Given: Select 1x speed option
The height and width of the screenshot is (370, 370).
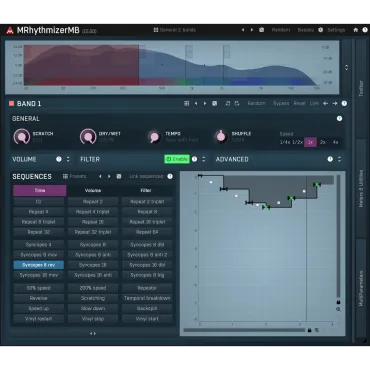Looking at the screenshot, I should [310, 142].
